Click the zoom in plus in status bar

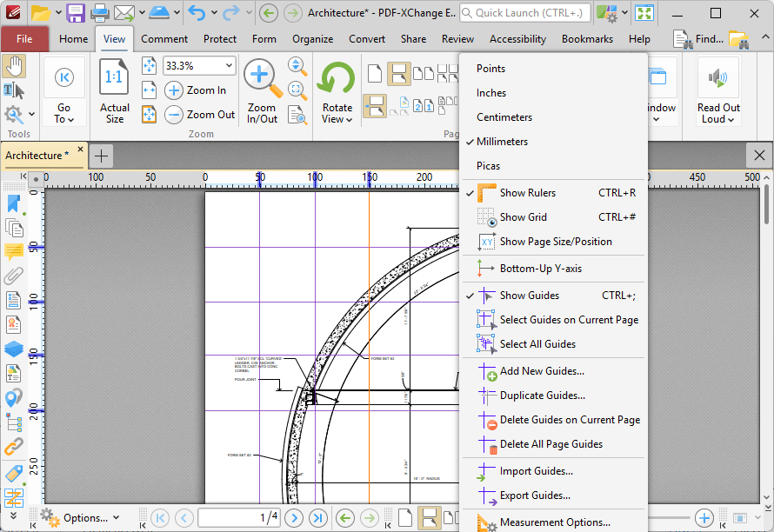coord(704,518)
